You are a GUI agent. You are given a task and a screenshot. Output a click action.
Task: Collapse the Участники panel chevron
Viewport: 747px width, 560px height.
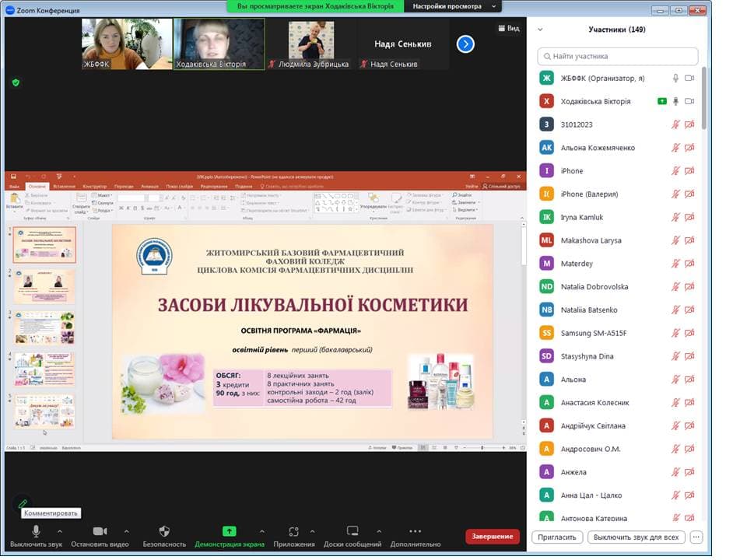[540, 30]
